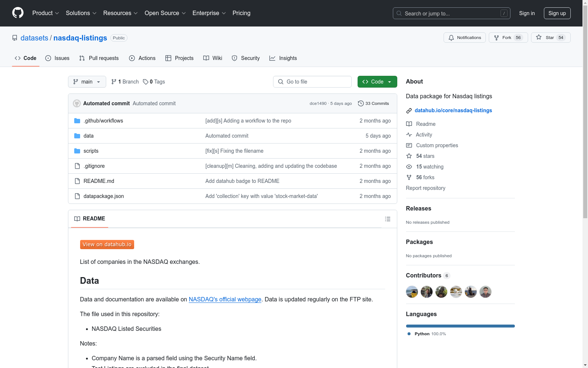
Task: Open the 0 Tags link
Action: (x=154, y=82)
